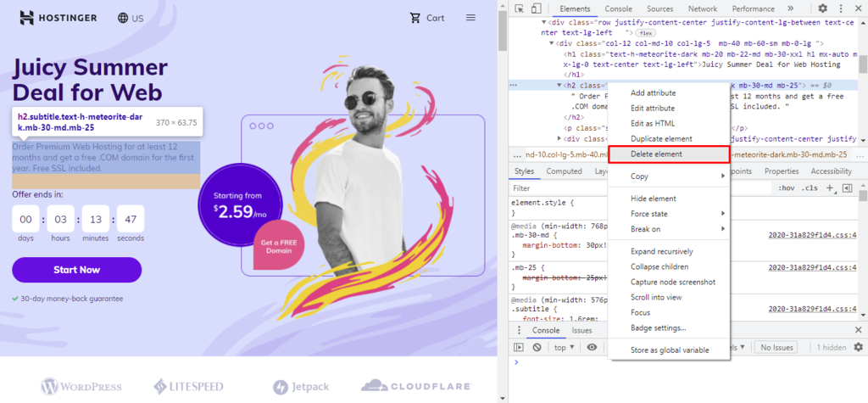The height and width of the screenshot is (403, 868).
Task: Toggle the :hov element state button
Action: click(787, 188)
